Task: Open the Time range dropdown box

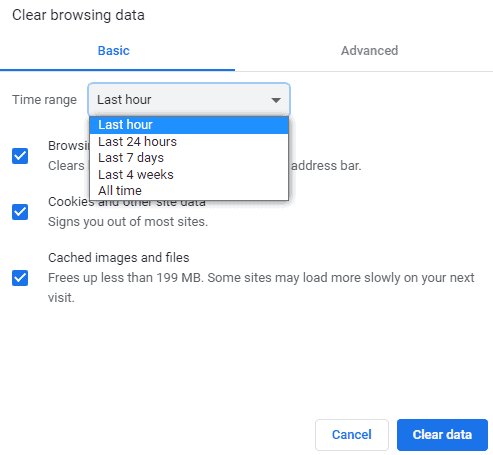Action: (189, 100)
